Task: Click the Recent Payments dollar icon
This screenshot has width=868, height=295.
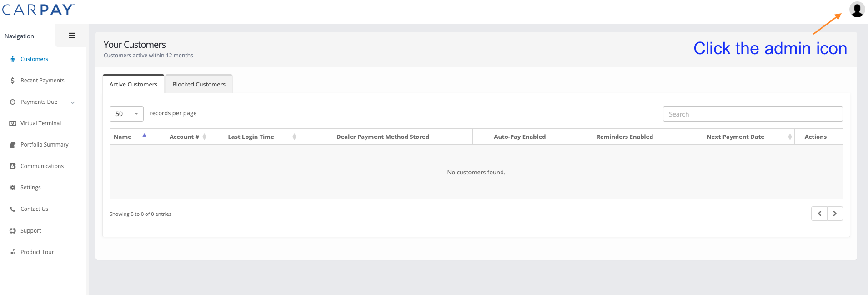Action: (x=13, y=81)
